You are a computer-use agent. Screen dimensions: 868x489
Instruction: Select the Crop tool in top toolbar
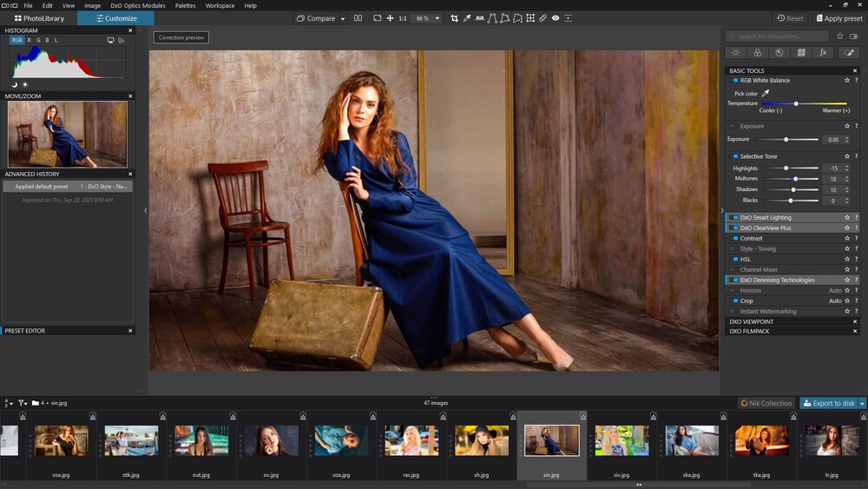455,18
